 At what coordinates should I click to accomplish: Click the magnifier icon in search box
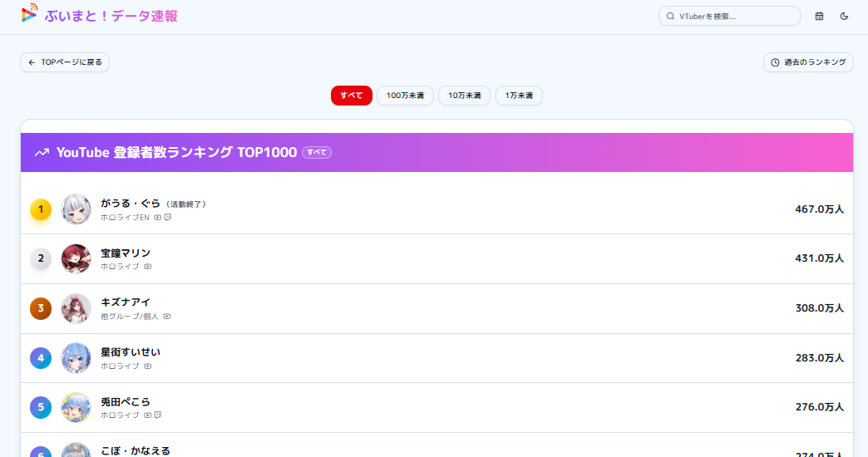670,16
